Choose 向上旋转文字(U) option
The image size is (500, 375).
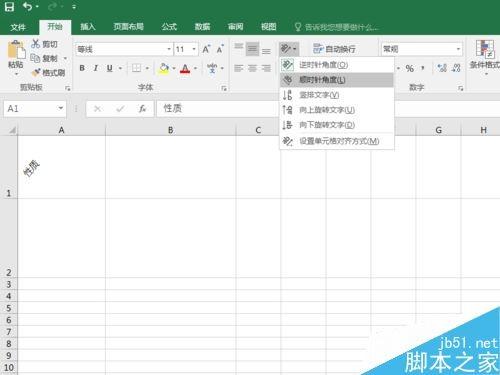[337, 110]
